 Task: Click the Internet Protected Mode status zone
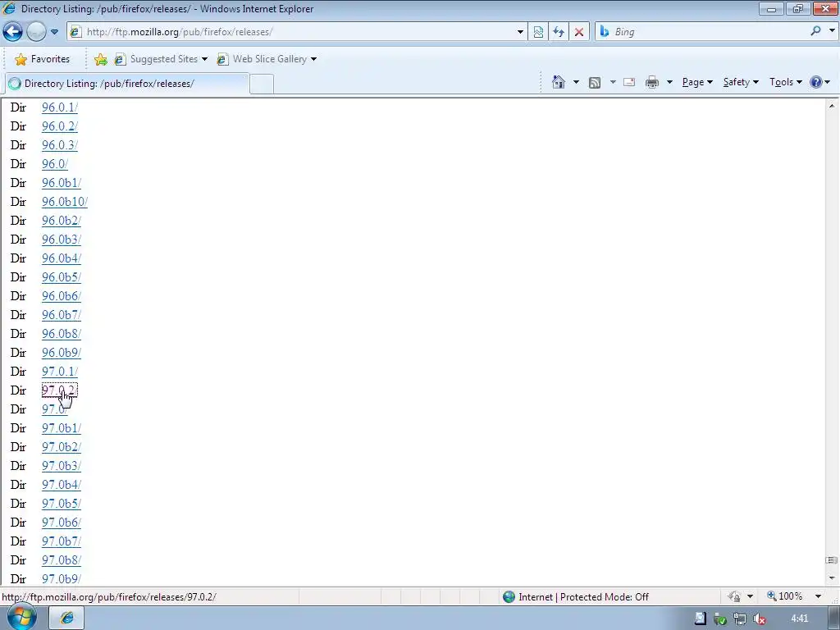577,597
